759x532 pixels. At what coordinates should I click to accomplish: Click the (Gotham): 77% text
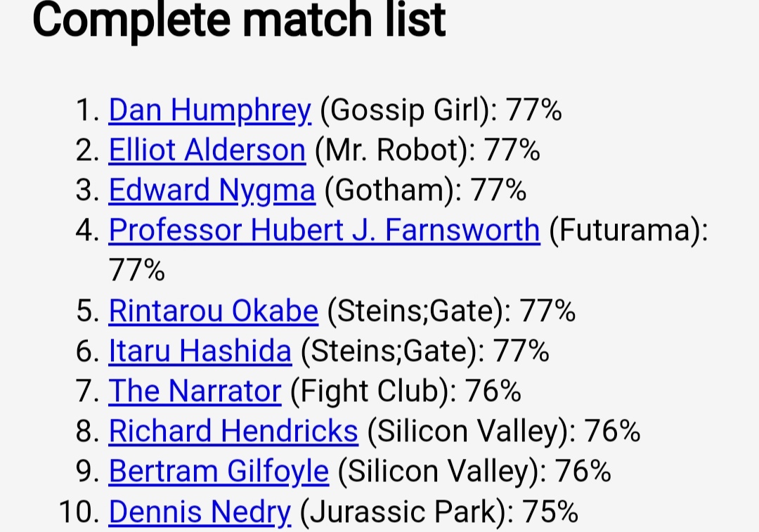click(x=425, y=190)
